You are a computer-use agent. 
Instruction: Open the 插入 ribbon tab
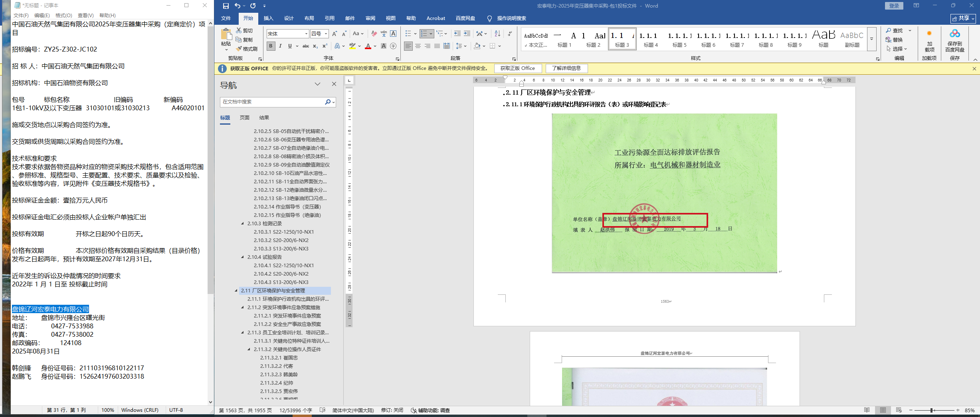269,18
